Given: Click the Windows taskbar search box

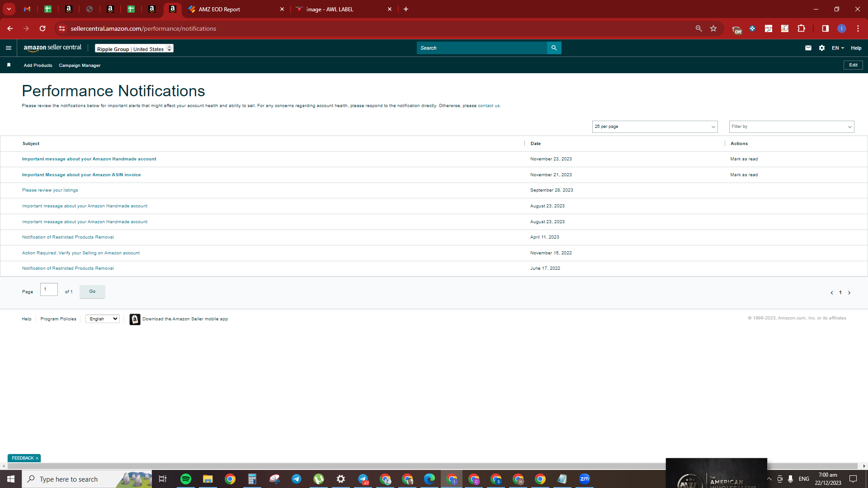Looking at the screenshot, I should (87, 479).
